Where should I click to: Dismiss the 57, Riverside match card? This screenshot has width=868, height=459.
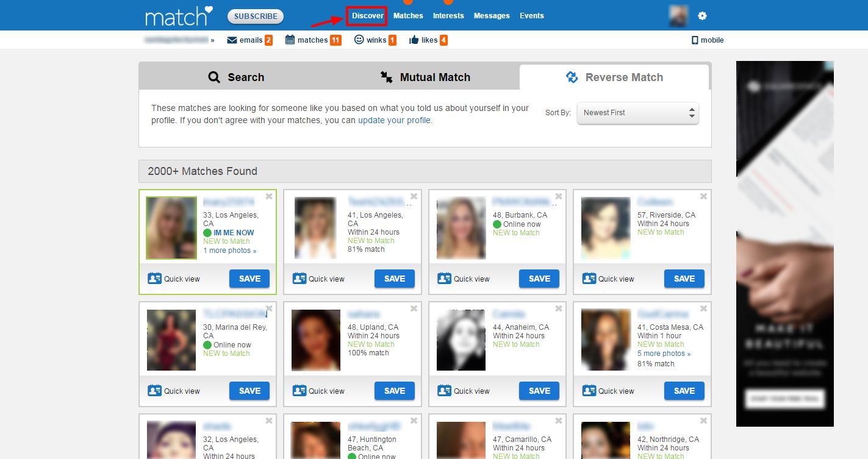703,196
